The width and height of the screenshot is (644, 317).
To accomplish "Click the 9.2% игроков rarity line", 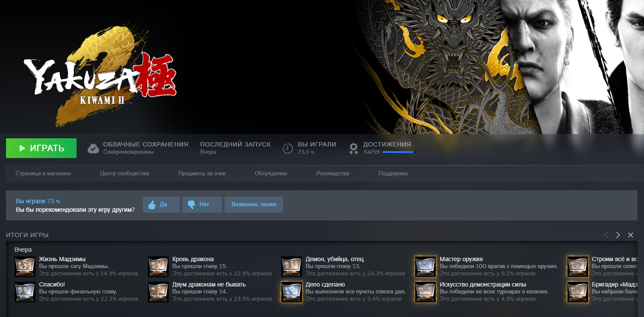I will pos(487,274).
